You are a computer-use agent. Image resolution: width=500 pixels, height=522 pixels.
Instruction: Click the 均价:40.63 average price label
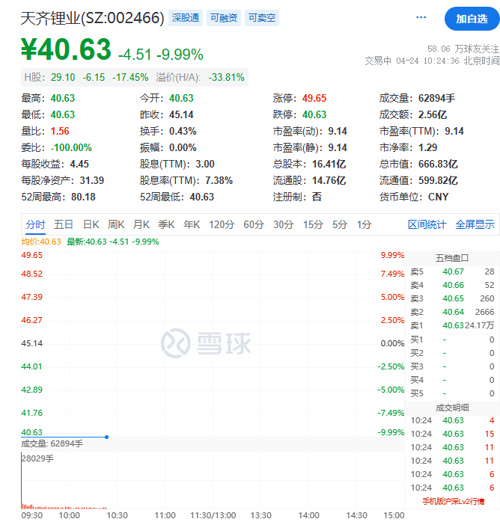tap(41, 242)
